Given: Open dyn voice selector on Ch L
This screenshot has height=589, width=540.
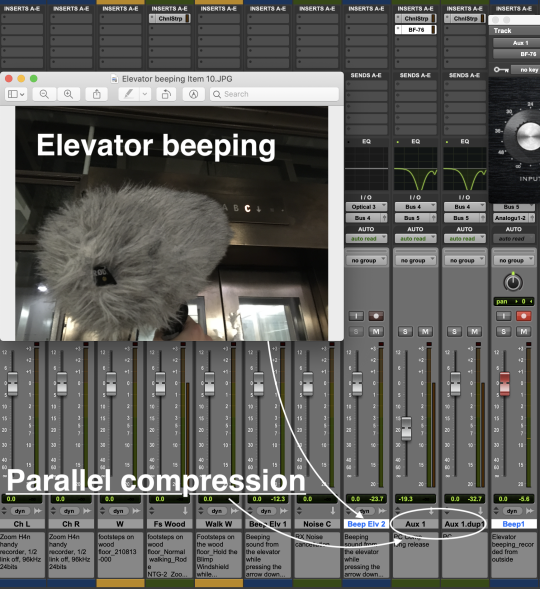Looking at the screenshot, I should point(20,511).
